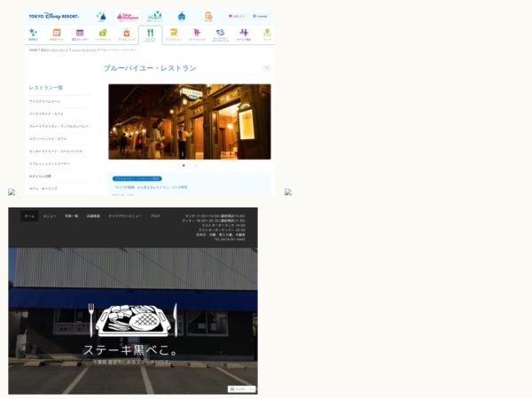Open the メニュー tab on steak site
This screenshot has width=532, height=399.
[x=50, y=216]
